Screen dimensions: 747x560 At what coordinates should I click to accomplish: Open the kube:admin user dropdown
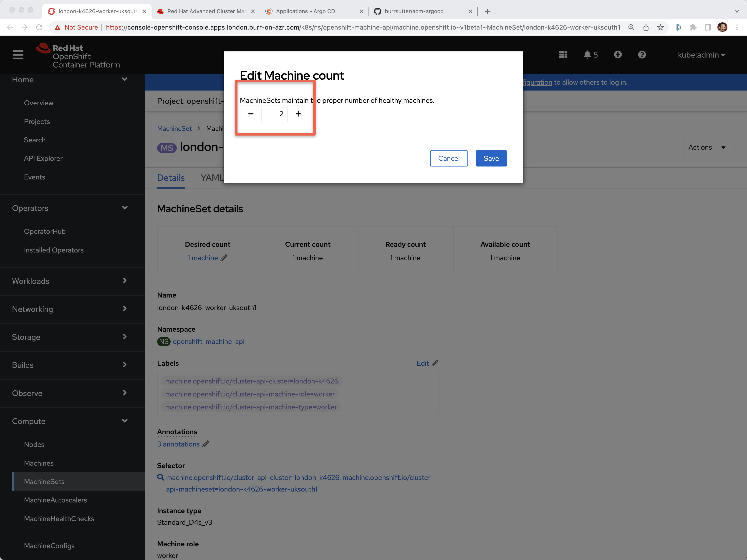click(x=701, y=55)
